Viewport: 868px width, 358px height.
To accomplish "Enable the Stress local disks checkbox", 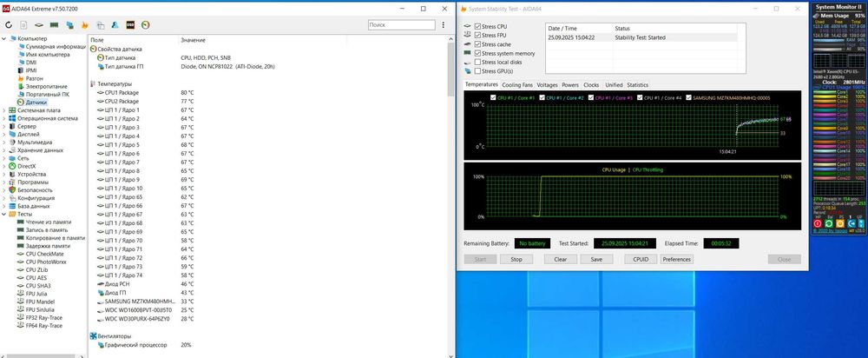I will pos(477,62).
